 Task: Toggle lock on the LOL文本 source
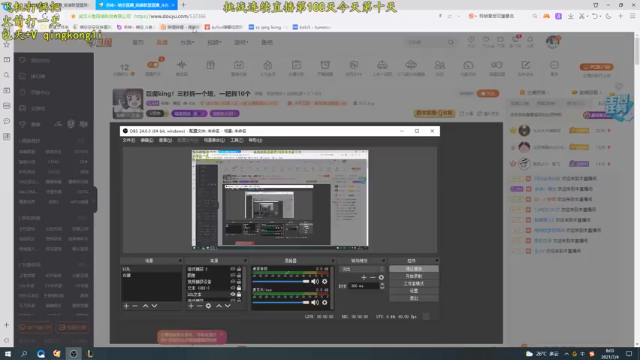[239, 294]
